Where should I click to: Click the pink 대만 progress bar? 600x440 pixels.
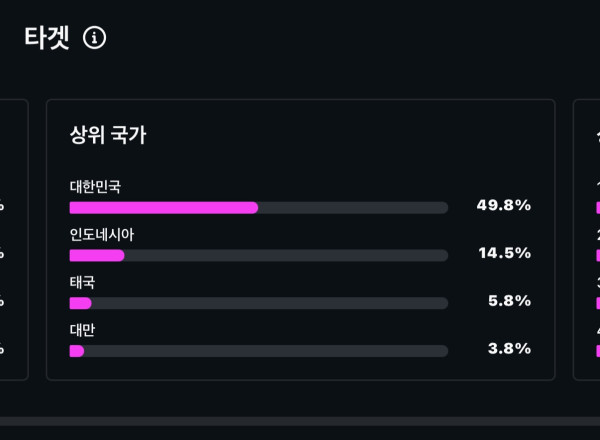coord(76,351)
